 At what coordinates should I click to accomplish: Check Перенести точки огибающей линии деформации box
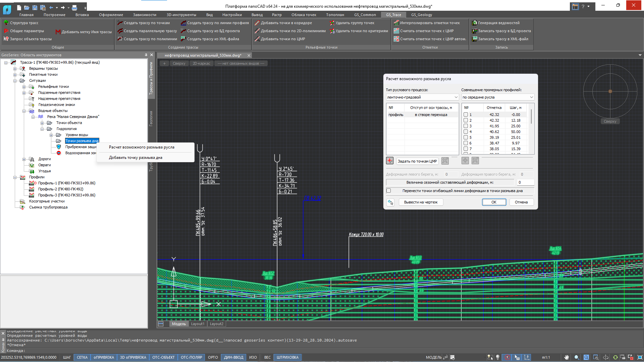click(x=389, y=191)
